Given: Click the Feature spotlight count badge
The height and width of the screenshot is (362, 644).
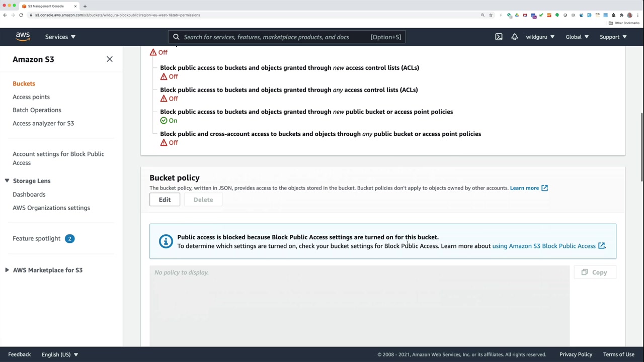Looking at the screenshot, I should (x=69, y=238).
